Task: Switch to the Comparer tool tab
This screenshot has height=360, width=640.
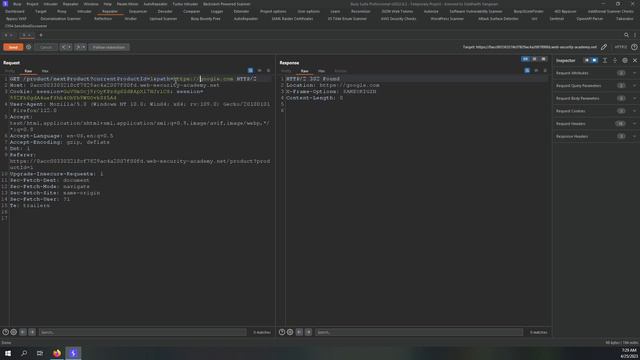Action: pos(191,11)
